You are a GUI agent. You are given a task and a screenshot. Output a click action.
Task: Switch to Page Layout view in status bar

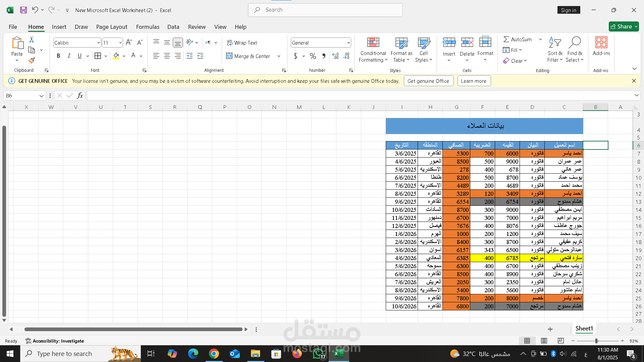pyautogui.click(x=544, y=341)
